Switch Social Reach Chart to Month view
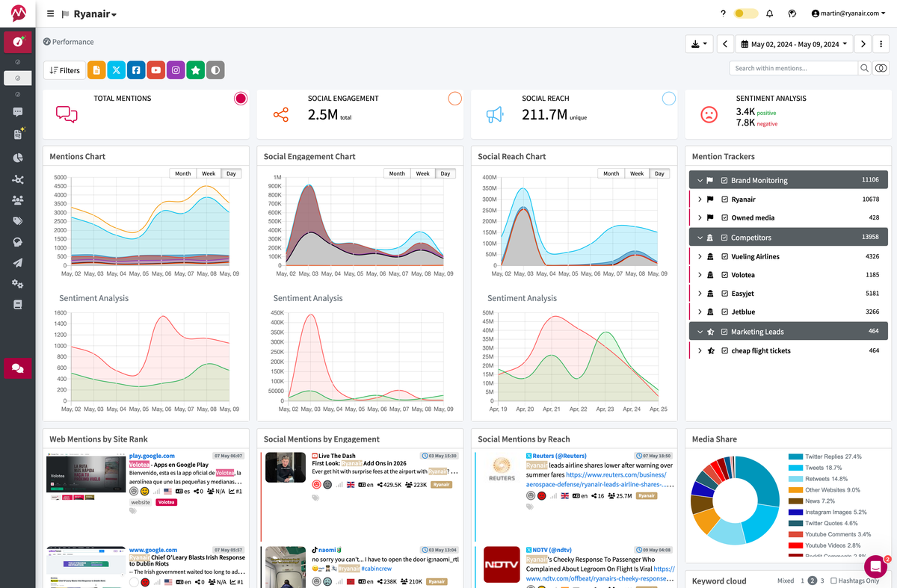The width and height of the screenshot is (897, 588). (611, 173)
